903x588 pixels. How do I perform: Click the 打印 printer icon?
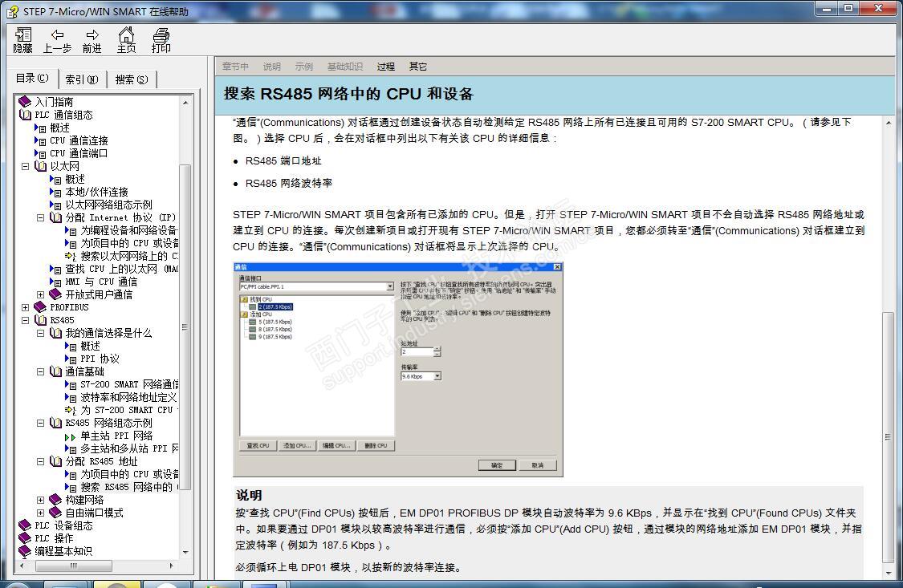click(161, 34)
